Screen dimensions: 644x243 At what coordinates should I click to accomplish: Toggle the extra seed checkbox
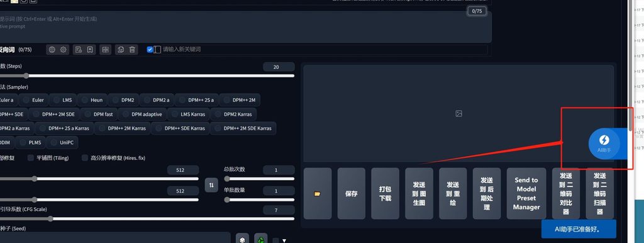[275, 240]
